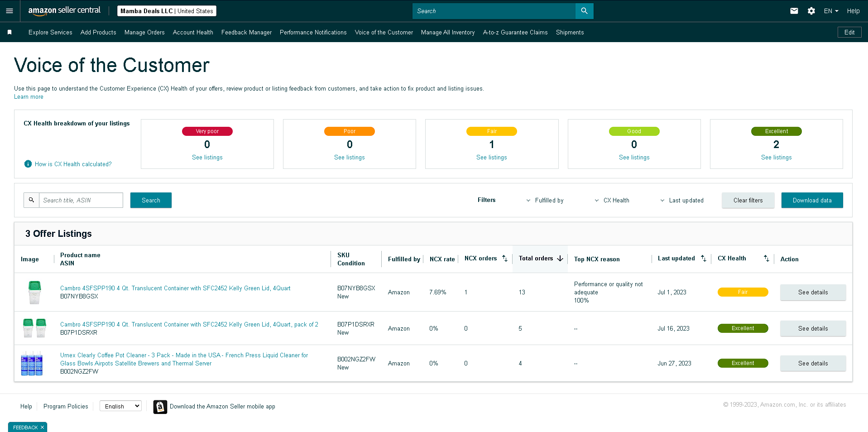Screen dimensions: 868x432
Task: See details for Cambro pack of 2 listing
Action: pyautogui.click(x=813, y=328)
